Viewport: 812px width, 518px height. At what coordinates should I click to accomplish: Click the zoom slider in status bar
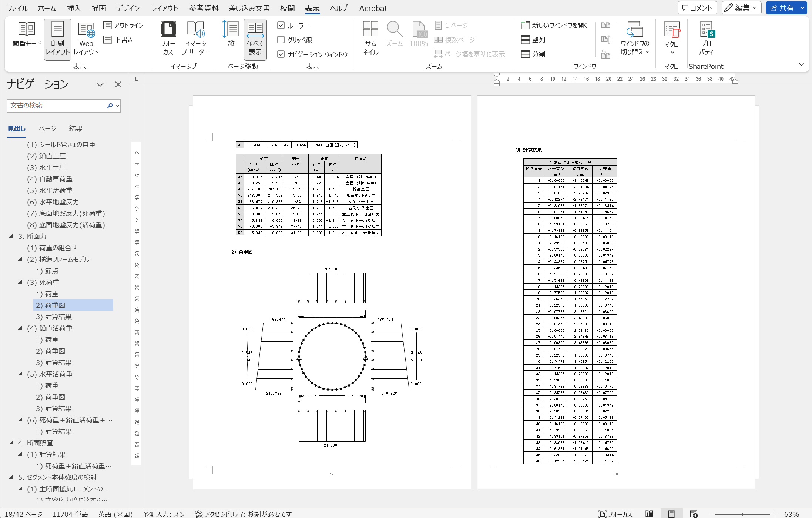(743, 514)
